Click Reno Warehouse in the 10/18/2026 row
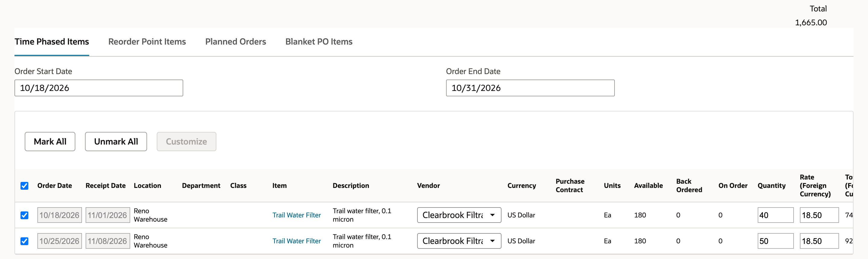This screenshot has height=259, width=868. [150, 215]
